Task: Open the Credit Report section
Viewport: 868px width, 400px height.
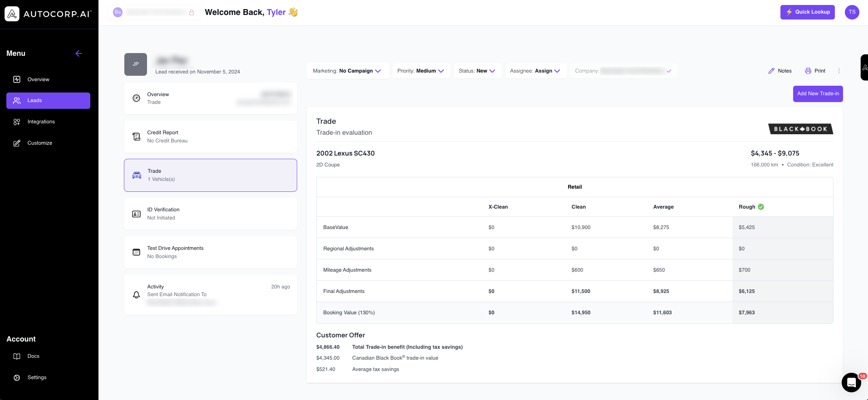Action: click(210, 137)
